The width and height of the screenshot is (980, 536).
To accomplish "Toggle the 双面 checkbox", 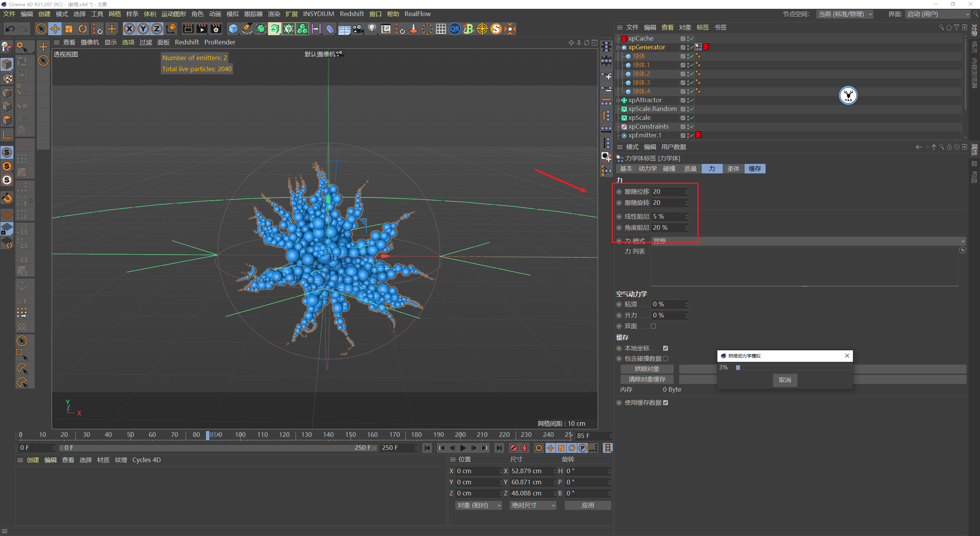I will 653,326.
